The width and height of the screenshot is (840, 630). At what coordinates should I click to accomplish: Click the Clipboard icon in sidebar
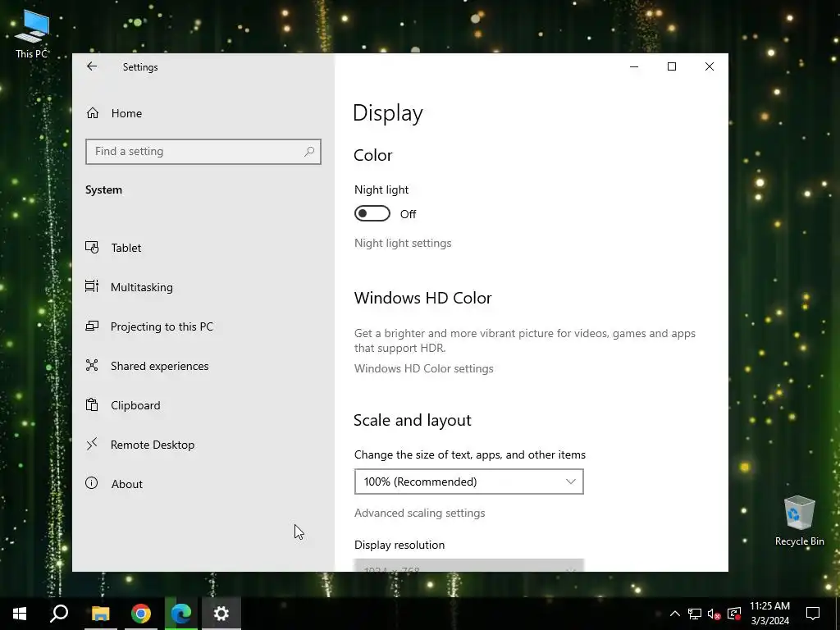tap(92, 405)
